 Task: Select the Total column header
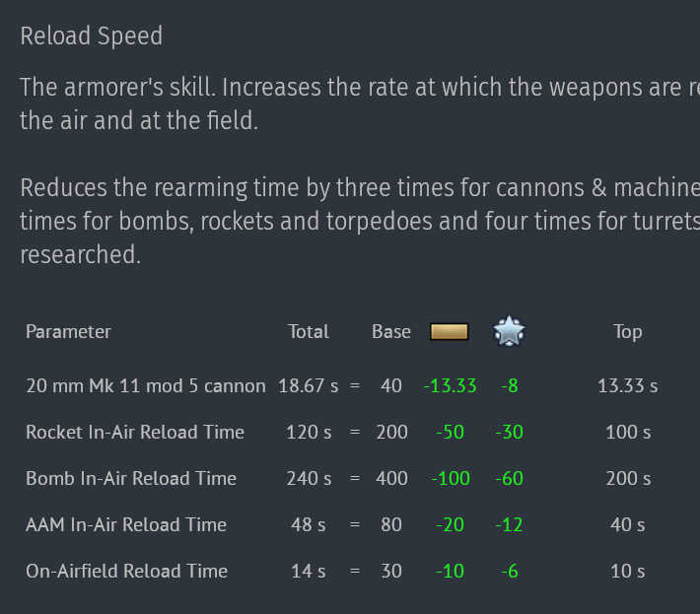309,332
